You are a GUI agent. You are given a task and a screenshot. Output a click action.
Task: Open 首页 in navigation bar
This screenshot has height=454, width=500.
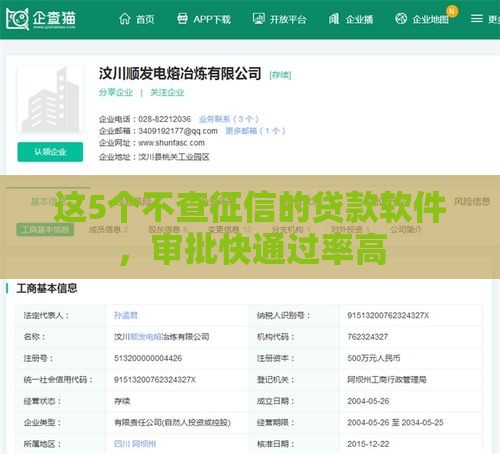(x=145, y=19)
